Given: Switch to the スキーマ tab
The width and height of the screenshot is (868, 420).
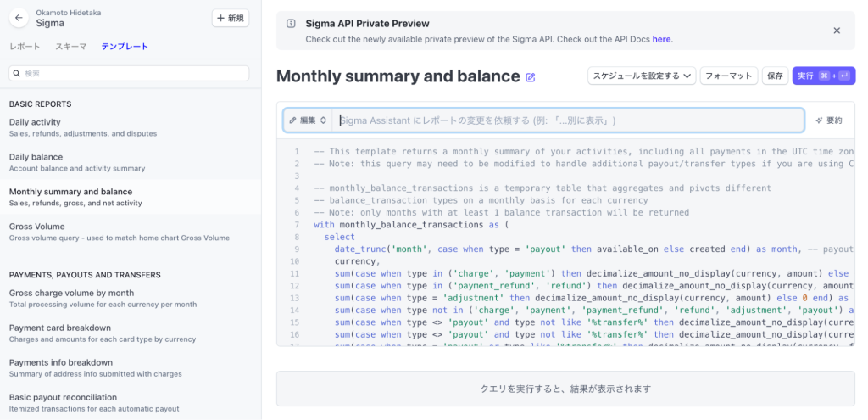Looking at the screenshot, I should coord(71,47).
